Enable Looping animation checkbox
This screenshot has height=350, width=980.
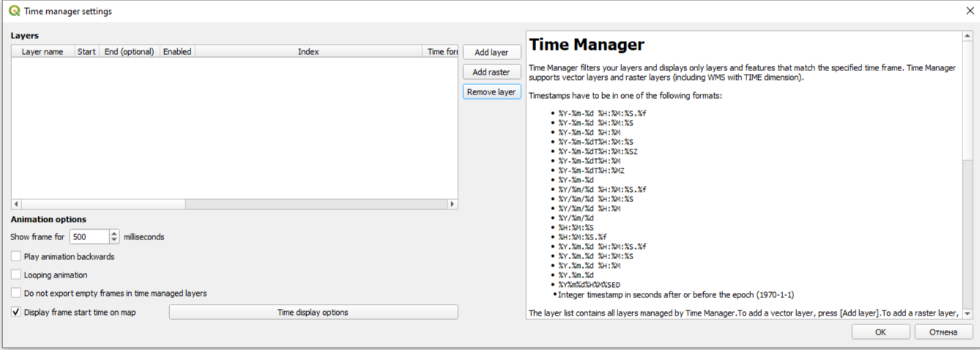pyautogui.click(x=16, y=275)
